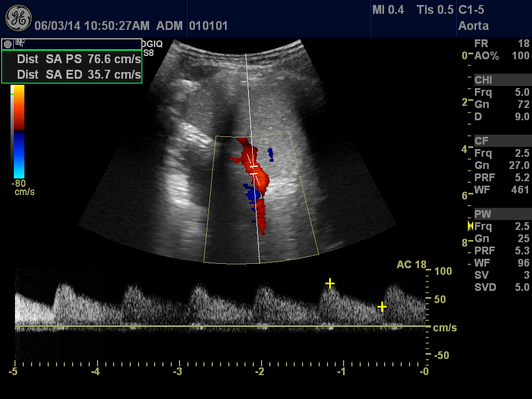This screenshot has width=532, height=399.
Task: Click the color flow velocity scale bar
Action: pyautogui.click(x=19, y=131)
